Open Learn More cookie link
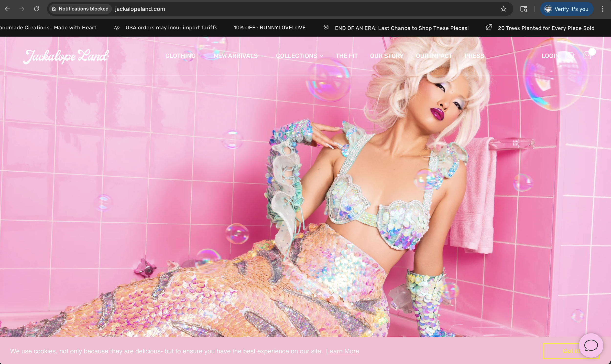Viewport: 611px width, 364px height. 342,351
